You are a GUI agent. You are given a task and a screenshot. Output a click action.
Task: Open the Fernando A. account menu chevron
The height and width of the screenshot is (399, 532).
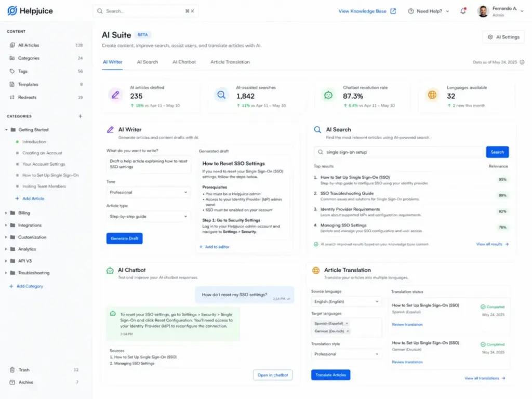(522, 11)
